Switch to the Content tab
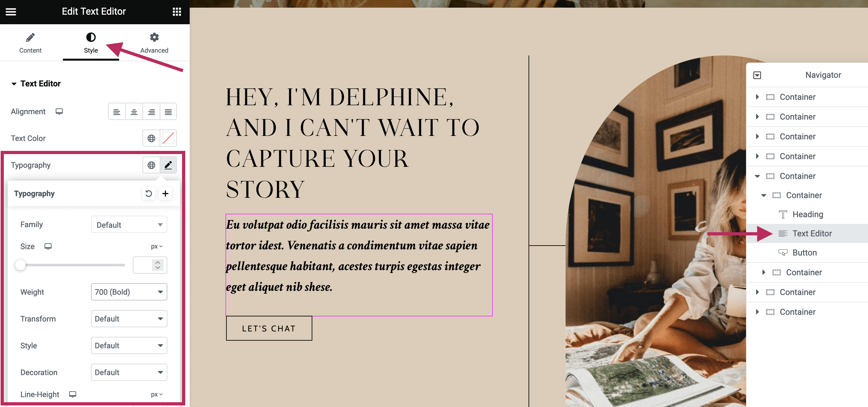Screen dimensions: 868x407 (x=30, y=43)
